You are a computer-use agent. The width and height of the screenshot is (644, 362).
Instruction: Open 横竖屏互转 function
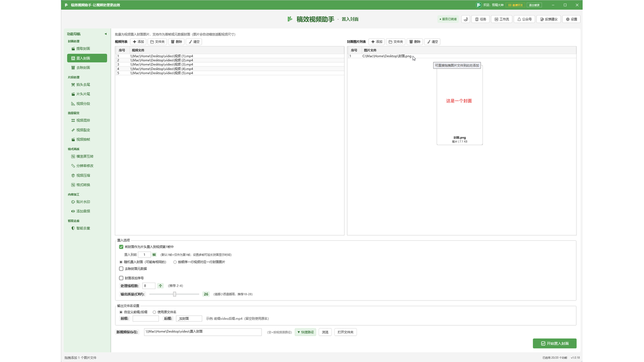pos(87,156)
